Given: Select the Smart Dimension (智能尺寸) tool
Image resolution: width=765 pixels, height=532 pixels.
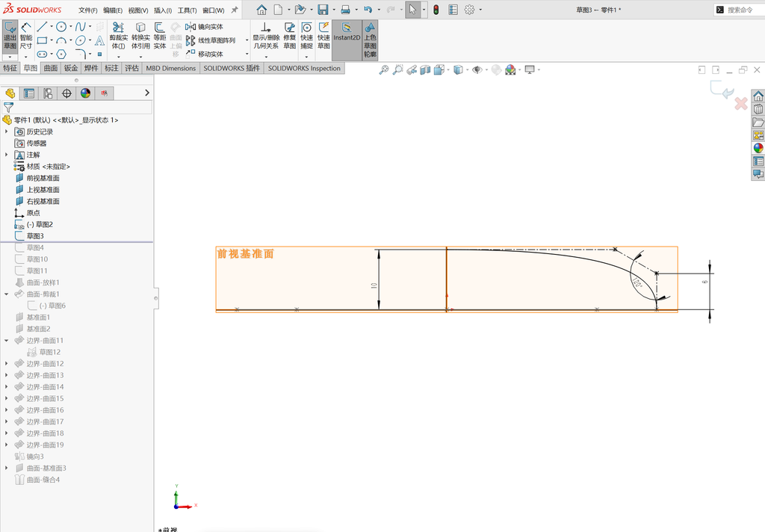Looking at the screenshot, I should tap(26, 36).
